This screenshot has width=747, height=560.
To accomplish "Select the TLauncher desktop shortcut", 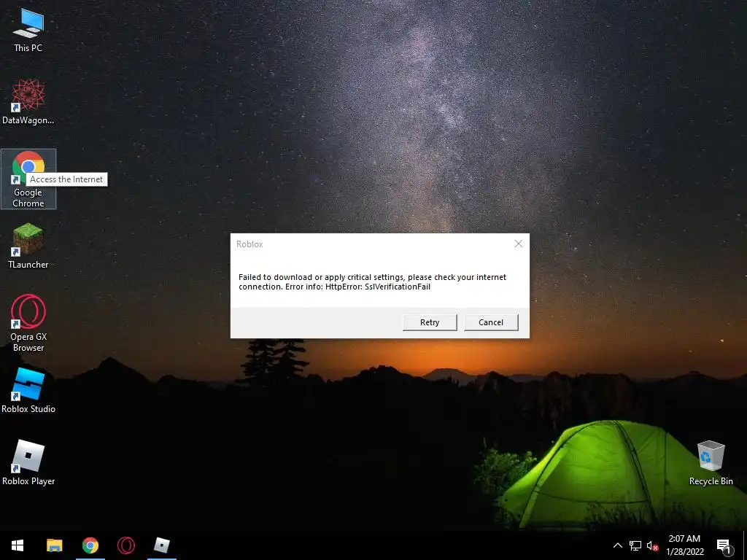I will 28,246.
